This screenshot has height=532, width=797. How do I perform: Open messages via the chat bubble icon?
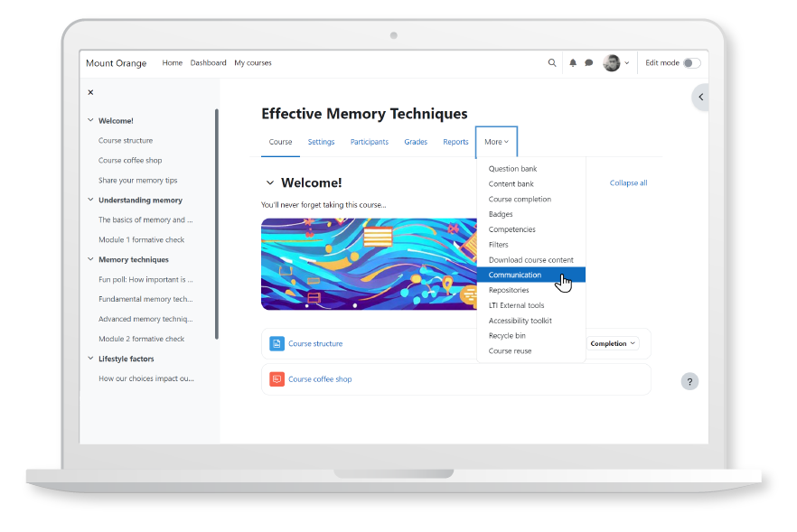(588, 62)
